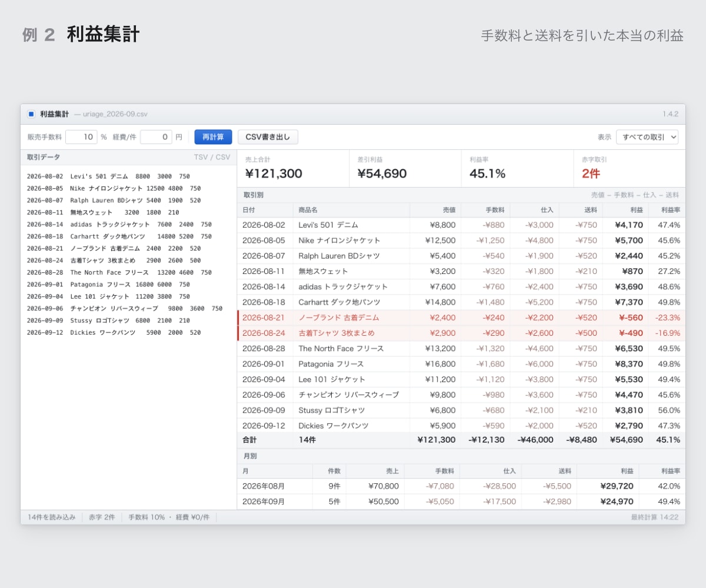Select the Dickies ワークパンツ table row
The width and height of the screenshot is (706, 588).
[x=461, y=425]
